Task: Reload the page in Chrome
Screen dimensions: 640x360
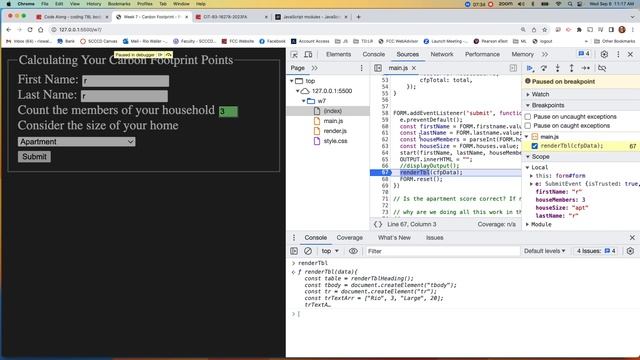Action: [30, 29]
